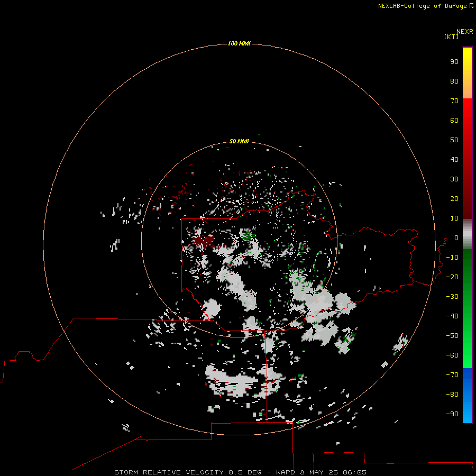476x476 pixels.
Task: Click the positive 70 value on the velocity scale
Action: [x=454, y=101]
